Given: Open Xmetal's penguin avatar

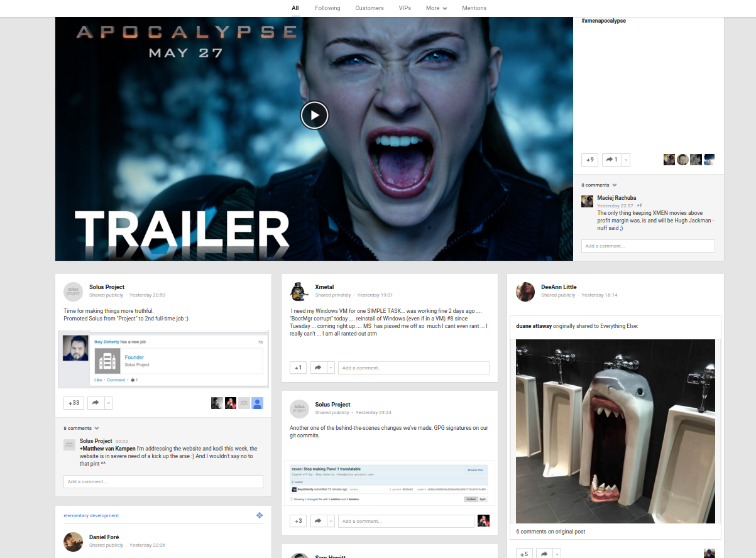Looking at the screenshot, I should click(x=299, y=292).
